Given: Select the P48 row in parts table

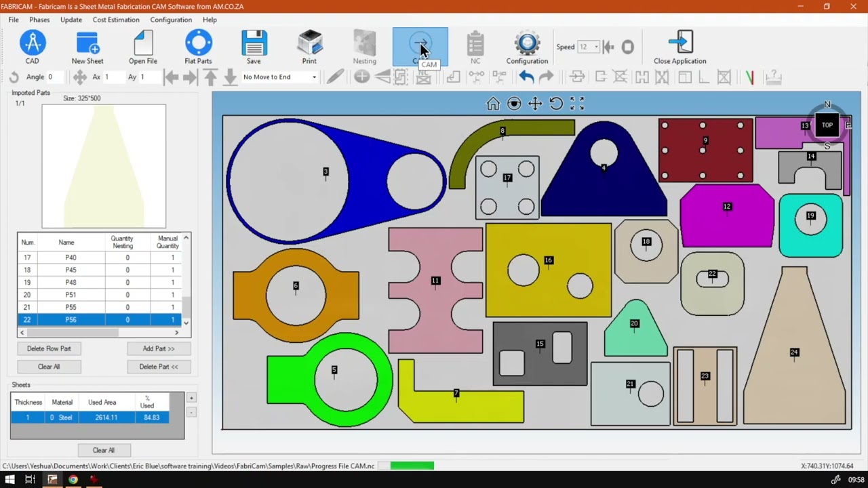Looking at the screenshot, I should (x=100, y=282).
